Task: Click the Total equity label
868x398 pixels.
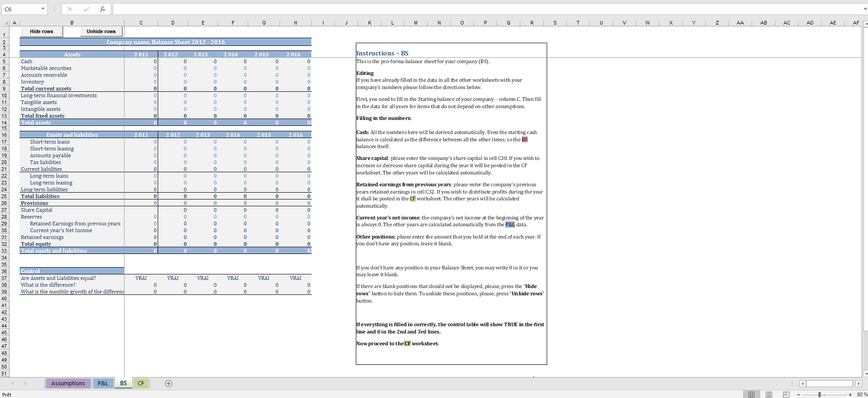Action: [36, 244]
